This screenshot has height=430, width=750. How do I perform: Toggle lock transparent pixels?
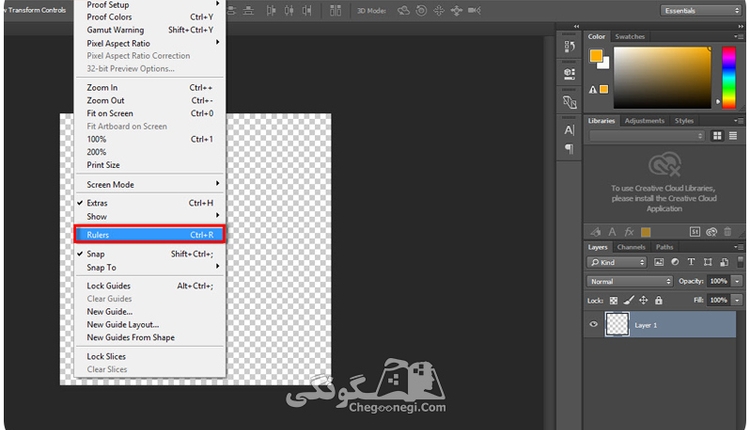click(x=614, y=300)
